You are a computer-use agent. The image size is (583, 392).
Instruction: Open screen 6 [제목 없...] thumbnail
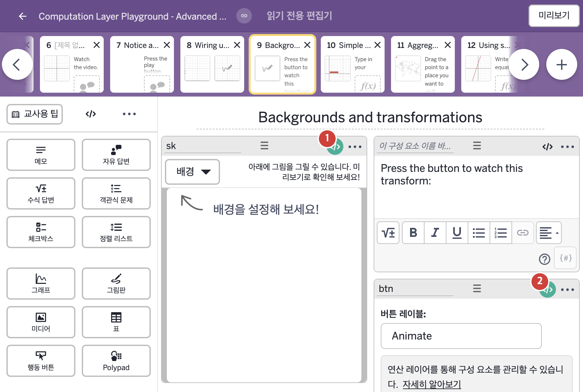pyautogui.click(x=72, y=64)
